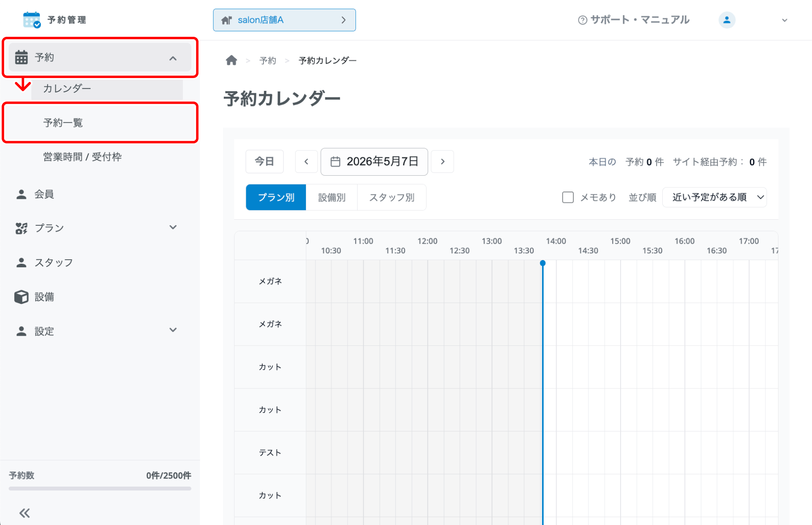Viewport: 812px width, 525px height.
Task: Click the calendar icon in the date picker
Action: [x=335, y=162]
